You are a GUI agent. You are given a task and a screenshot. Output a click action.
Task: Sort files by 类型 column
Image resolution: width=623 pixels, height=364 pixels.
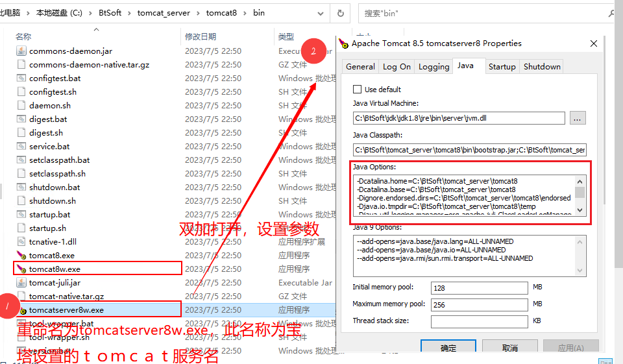point(286,36)
